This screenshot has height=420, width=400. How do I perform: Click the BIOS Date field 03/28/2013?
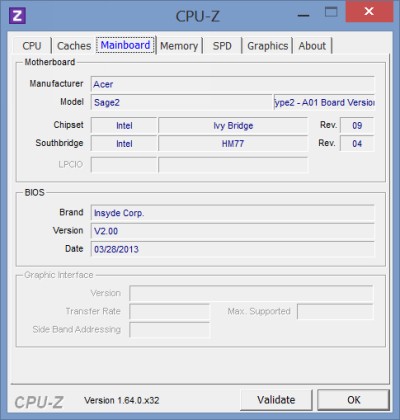coord(232,249)
